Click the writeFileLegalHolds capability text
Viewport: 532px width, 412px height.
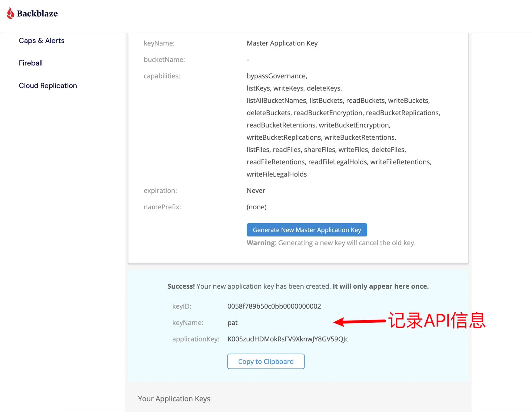click(277, 174)
